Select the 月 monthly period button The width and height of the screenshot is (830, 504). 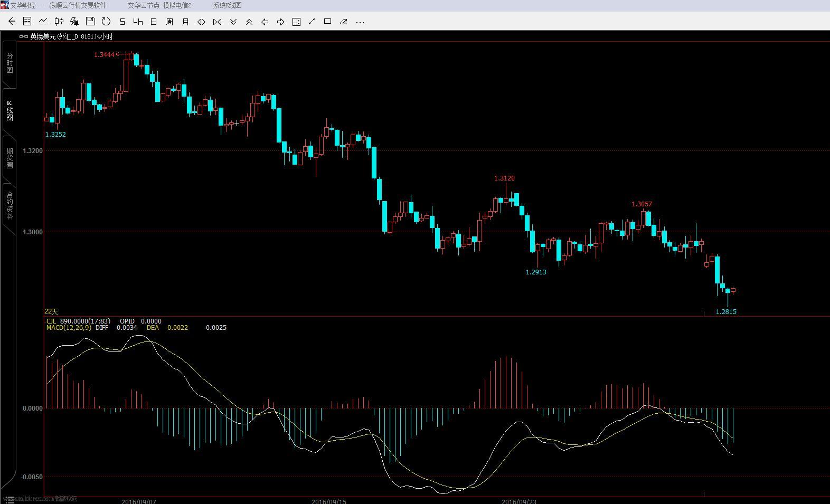coord(185,22)
